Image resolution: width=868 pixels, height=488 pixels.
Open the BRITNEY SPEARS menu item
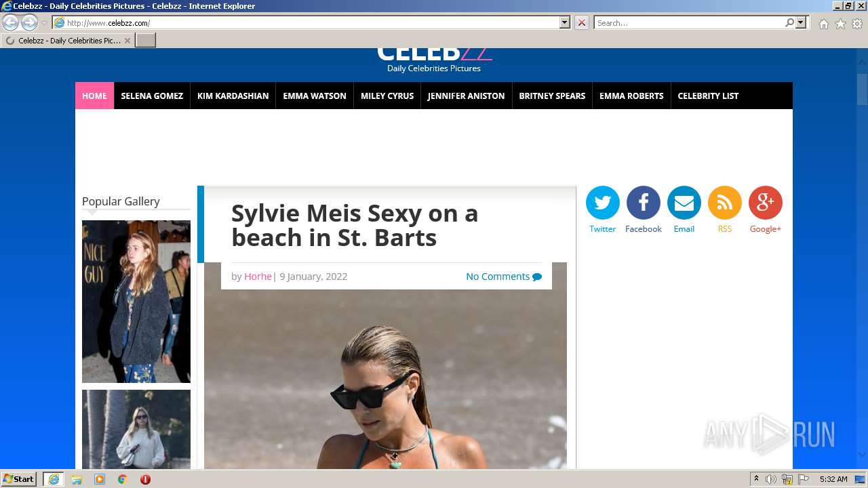pyautogui.click(x=552, y=96)
